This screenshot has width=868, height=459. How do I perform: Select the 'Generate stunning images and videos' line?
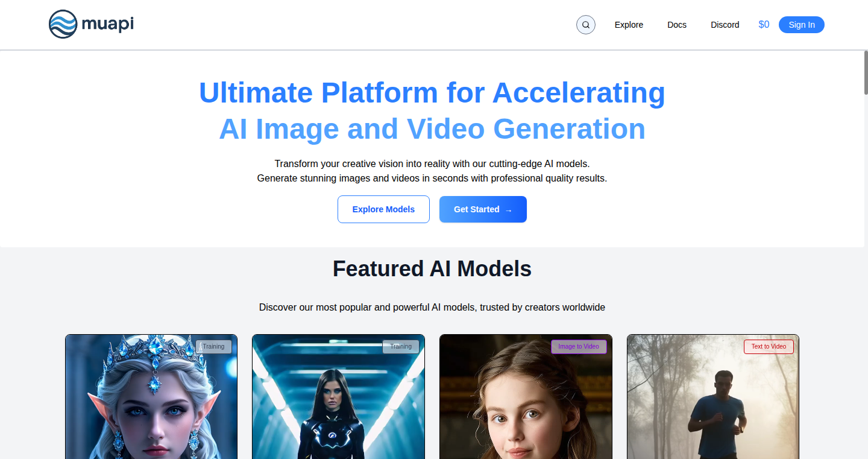coord(432,179)
